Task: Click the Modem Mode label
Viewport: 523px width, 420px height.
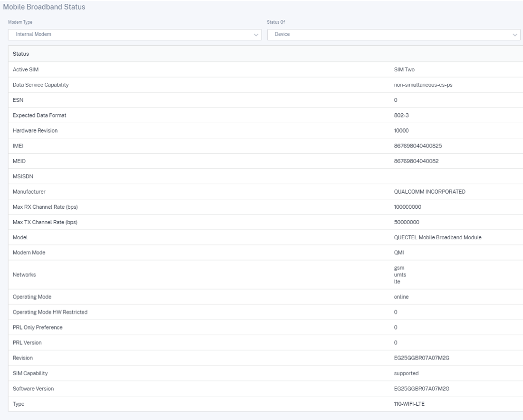Action: click(x=29, y=253)
